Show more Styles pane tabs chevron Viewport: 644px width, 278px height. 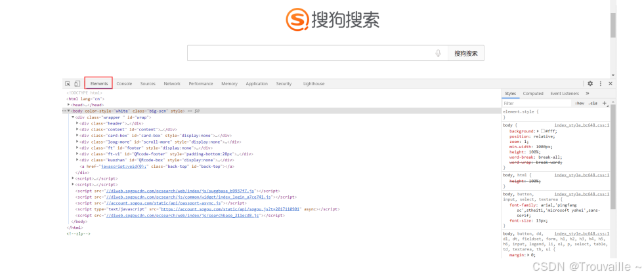pyautogui.click(x=588, y=94)
